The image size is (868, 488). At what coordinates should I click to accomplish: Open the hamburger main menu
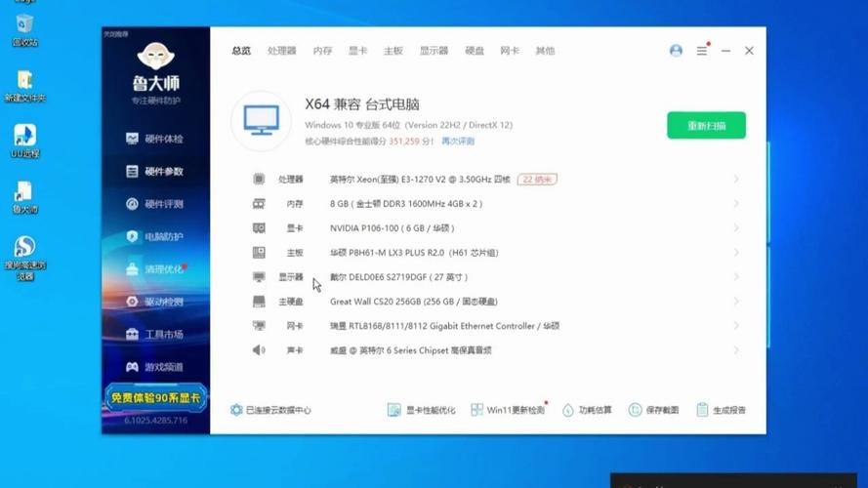pos(702,51)
